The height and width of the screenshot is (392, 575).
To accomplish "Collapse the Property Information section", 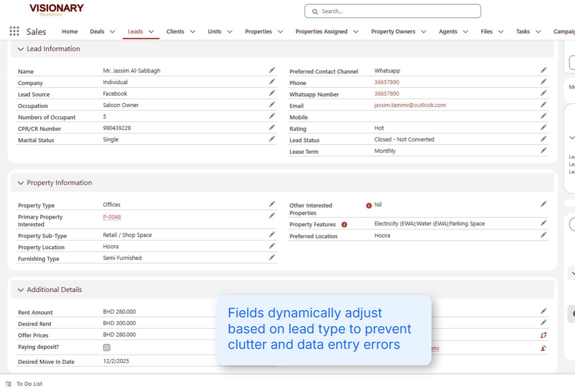I will [x=20, y=183].
